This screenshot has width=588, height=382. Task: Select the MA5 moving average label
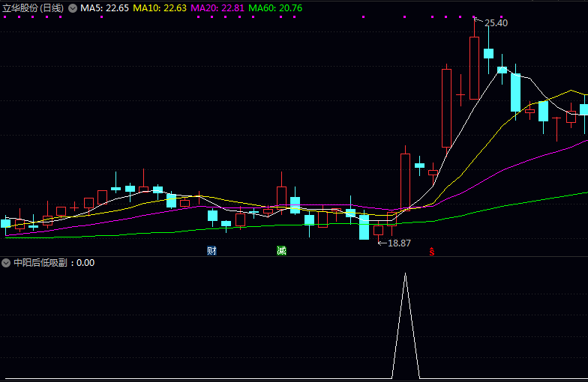pos(104,8)
